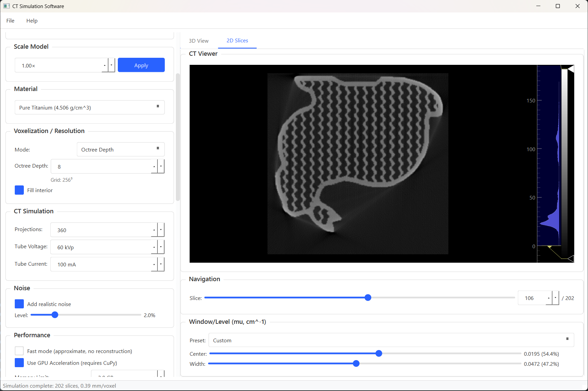Disable Add realistic noise checkbox
This screenshot has height=391, width=588.
pyautogui.click(x=19, y=304)
